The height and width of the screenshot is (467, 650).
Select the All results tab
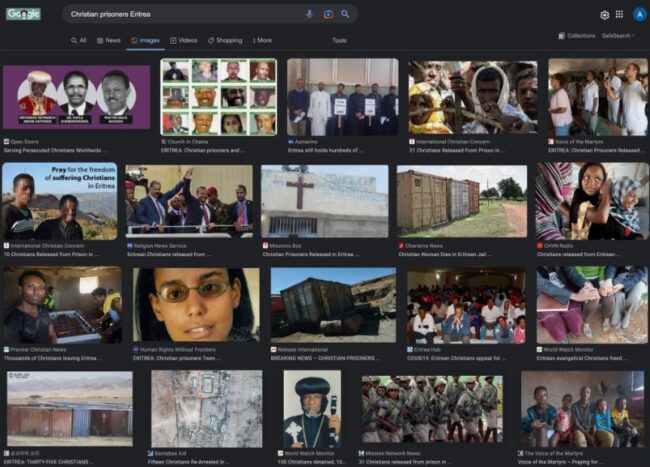point(79,40)
